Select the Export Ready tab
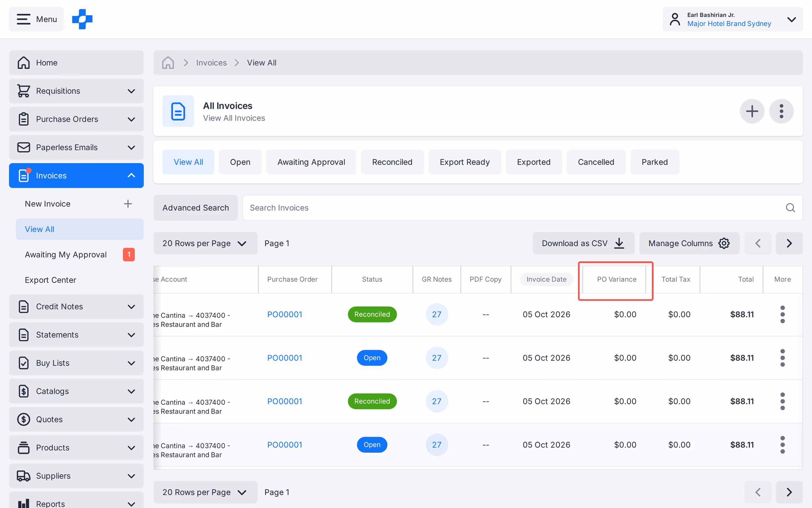 [x=464, y=162]
